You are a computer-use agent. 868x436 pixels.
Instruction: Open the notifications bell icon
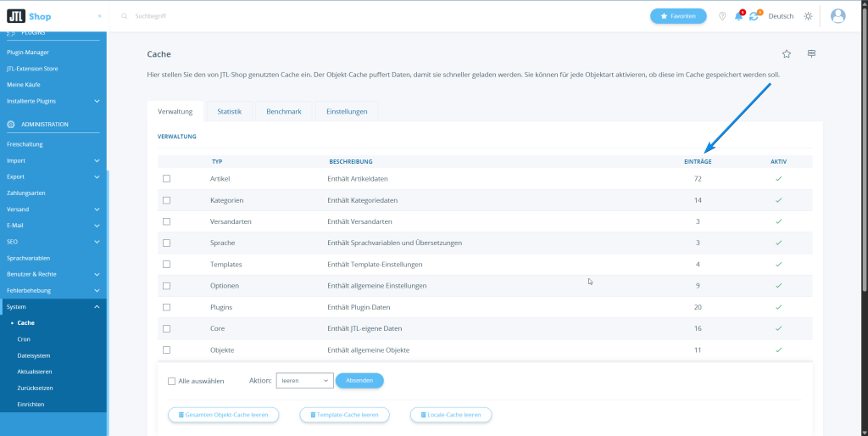738,16
